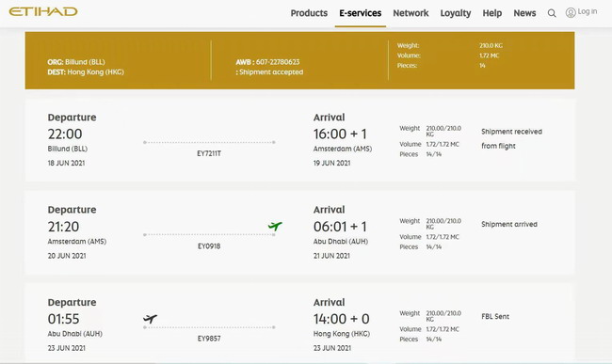
Task: Click arrival time 14:00 + 0
Action: (x=341, y=319)
